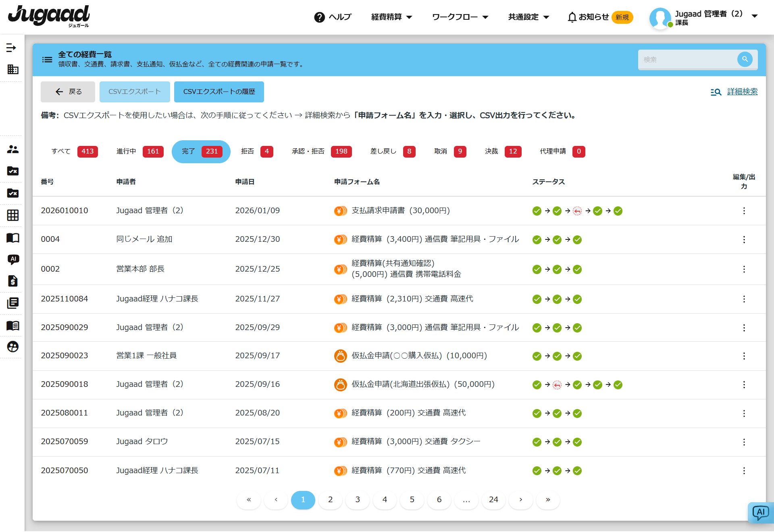Open the AI chat sidebar icon
The width and height of the screenshot is (774, 532).
point(13,259)
